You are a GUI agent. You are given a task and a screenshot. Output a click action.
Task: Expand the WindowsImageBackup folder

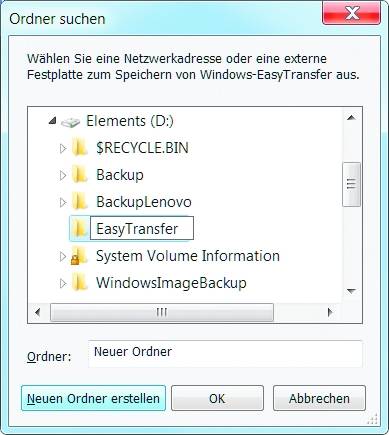[63, 283]
